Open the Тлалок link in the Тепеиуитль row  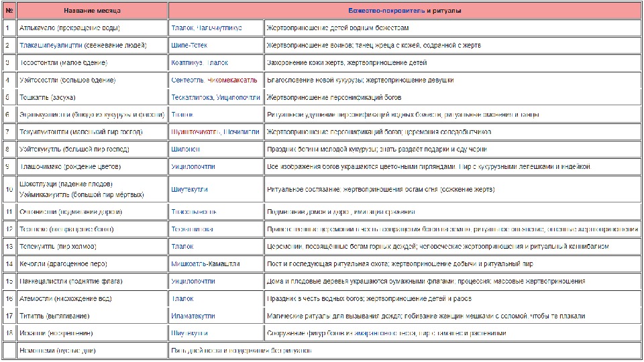pyautogui.click(x=182, y=246)
